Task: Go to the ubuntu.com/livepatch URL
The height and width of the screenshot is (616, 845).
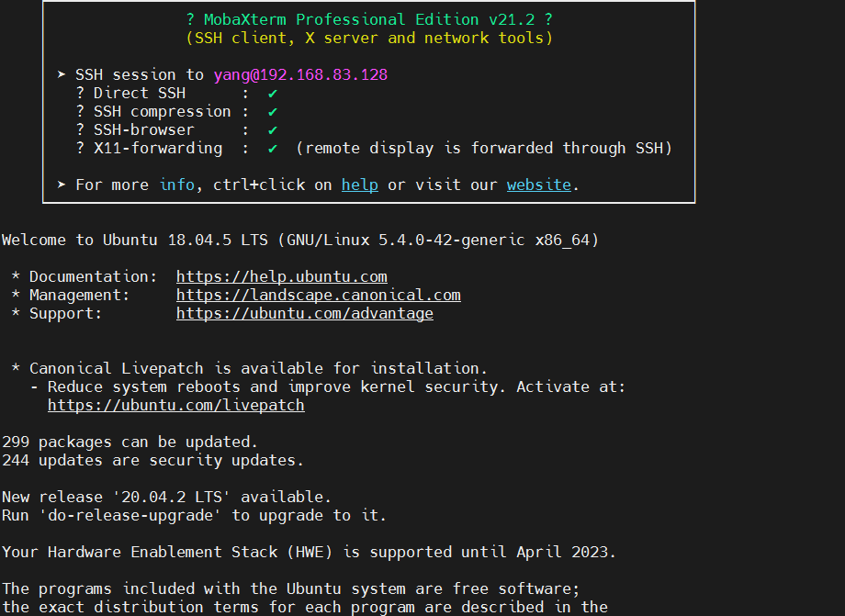Action: coord(176,406)
